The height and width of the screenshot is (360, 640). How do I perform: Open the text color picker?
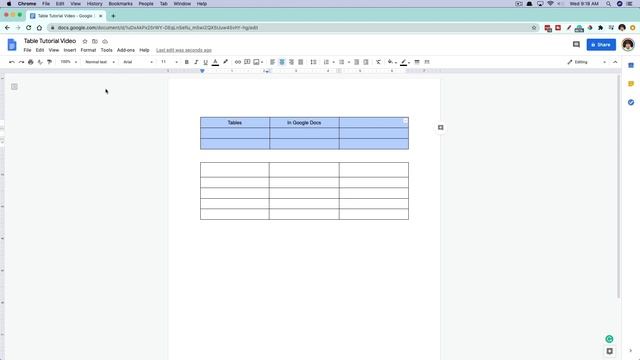point(215,62)
